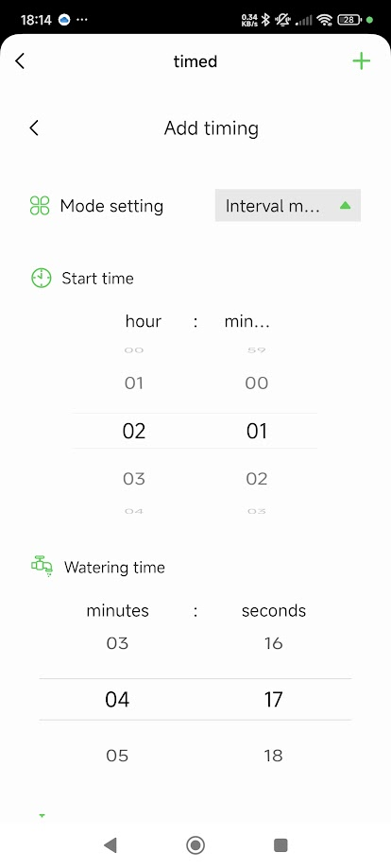Tap the green triangle in mode dropdown
The width and height of the screenshot is (391, 868).
pos(345,205)
